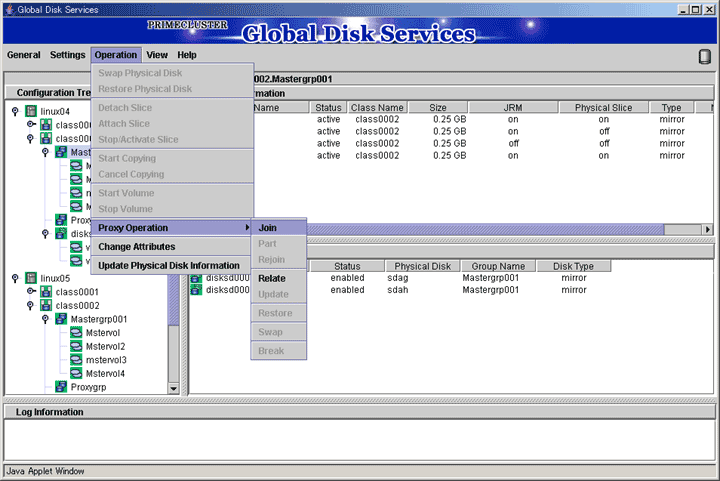Collapse the linux04 tree node

[15, 111]
